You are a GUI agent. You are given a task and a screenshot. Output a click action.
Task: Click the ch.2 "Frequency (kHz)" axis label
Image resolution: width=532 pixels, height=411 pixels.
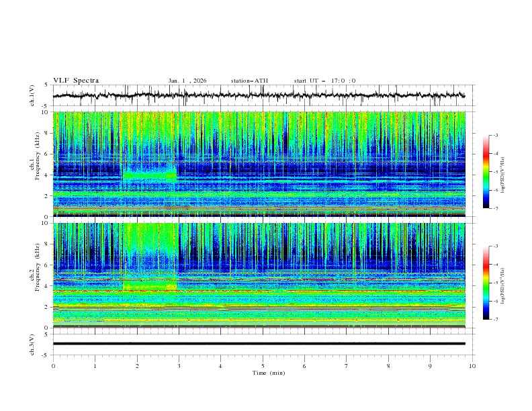pyautogui.click(x=37, y=267)
